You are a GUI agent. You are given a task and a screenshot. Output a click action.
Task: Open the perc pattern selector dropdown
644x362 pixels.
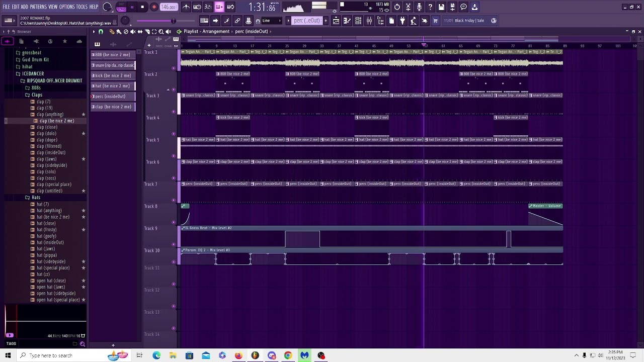point(307,21)
